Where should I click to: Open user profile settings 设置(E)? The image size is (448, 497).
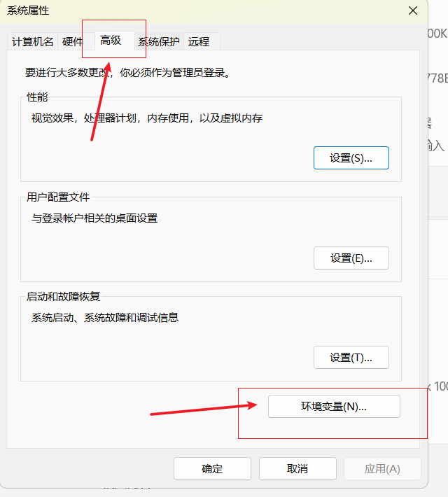pyautogui.click(x=351, y=258)
